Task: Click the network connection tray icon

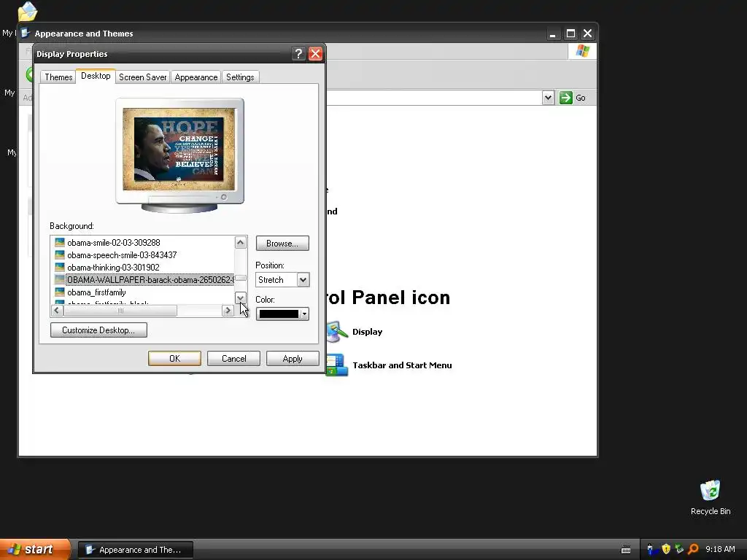Action: point(679,549)
